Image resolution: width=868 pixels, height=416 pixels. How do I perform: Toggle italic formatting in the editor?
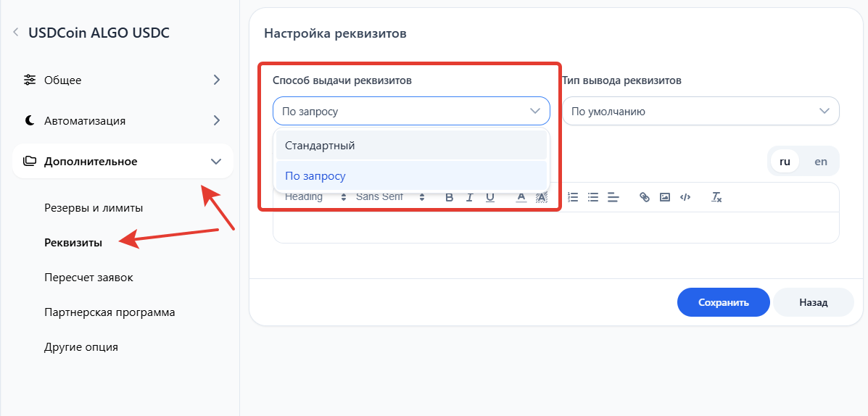[x=470, y=197]
